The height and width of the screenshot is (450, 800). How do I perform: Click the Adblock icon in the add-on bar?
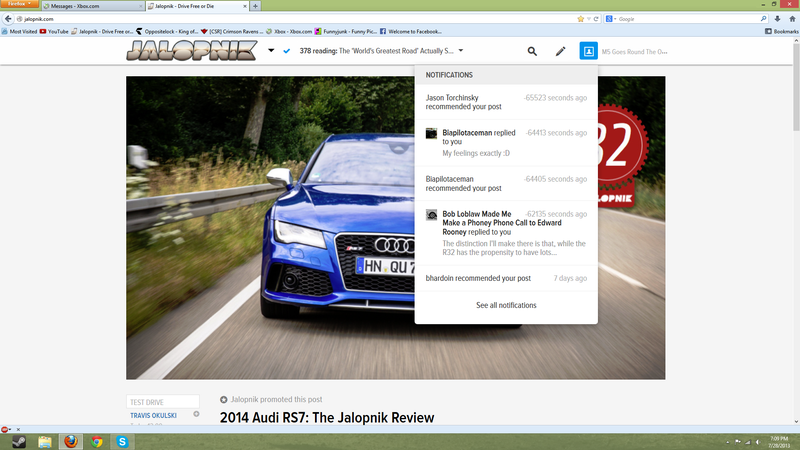[x=5, y=429]
